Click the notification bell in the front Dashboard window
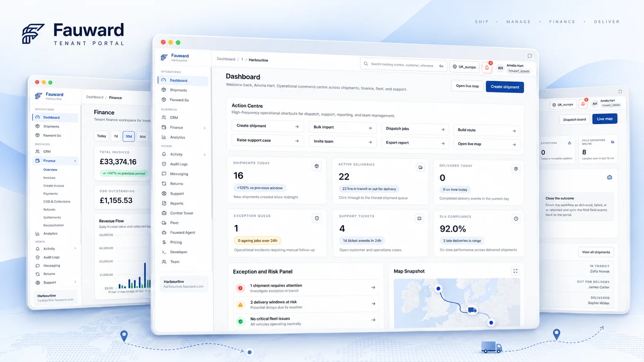Viewport: 644px width, 362px height. 487,67
